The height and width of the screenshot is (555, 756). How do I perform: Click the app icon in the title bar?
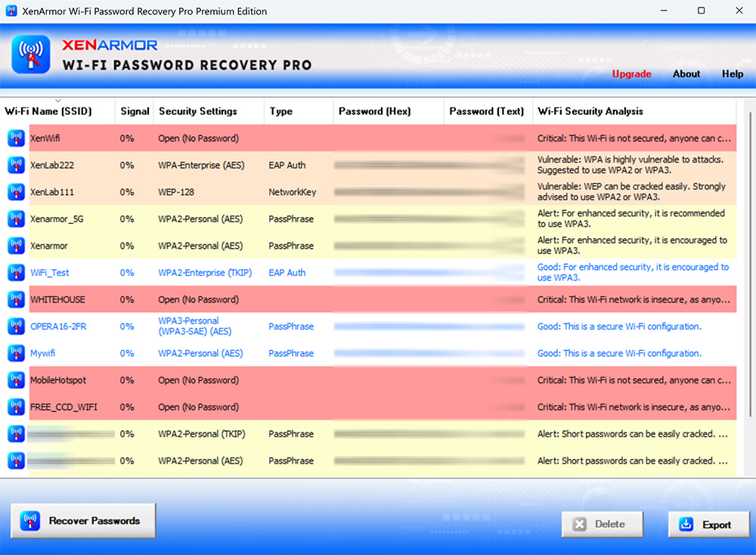(11, 11)
